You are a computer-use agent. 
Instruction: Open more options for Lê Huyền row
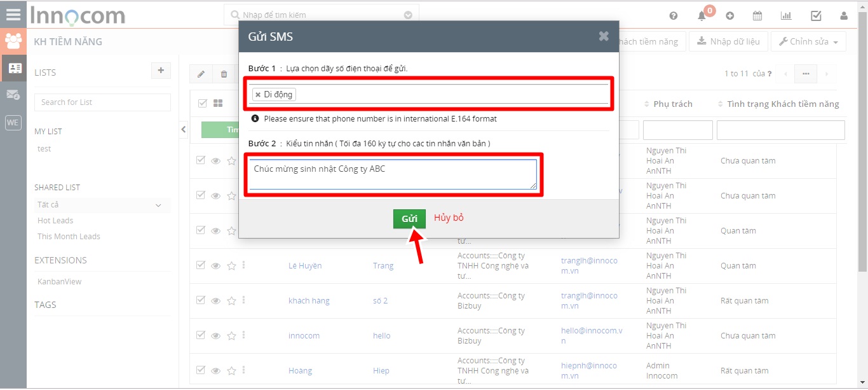243,265
